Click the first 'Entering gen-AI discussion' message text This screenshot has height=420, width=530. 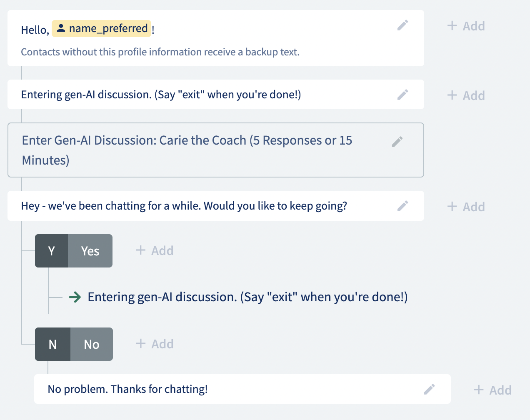click(x=161, y=95)
